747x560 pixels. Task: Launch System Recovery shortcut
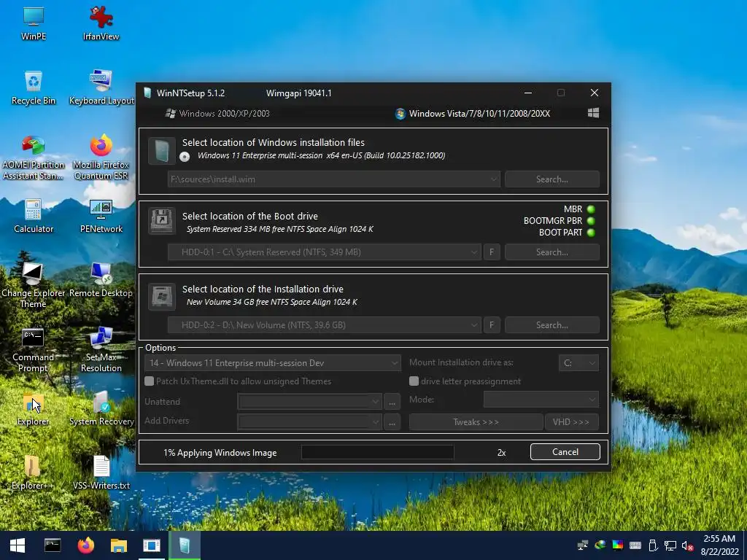click(x=101, y=408)
